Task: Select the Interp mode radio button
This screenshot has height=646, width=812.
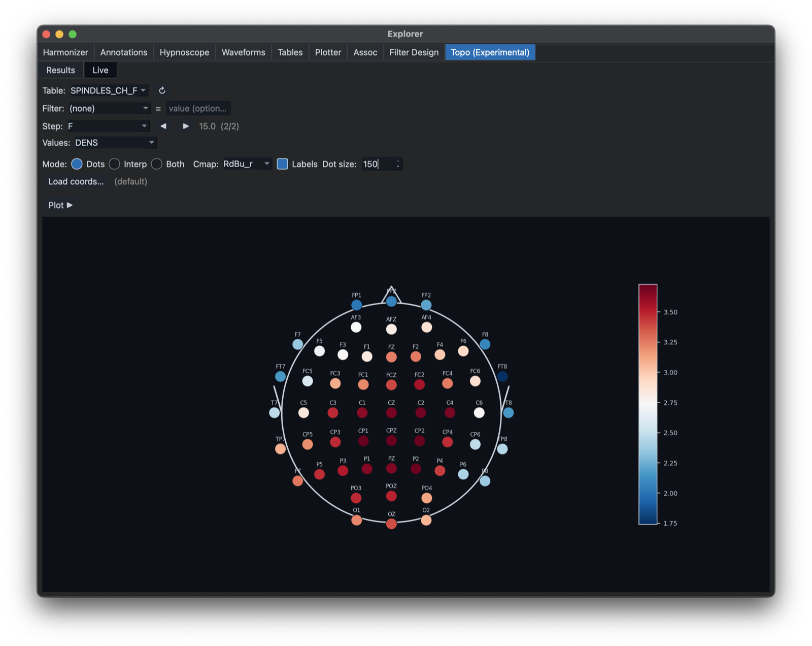Action: (x=115, y=164)
